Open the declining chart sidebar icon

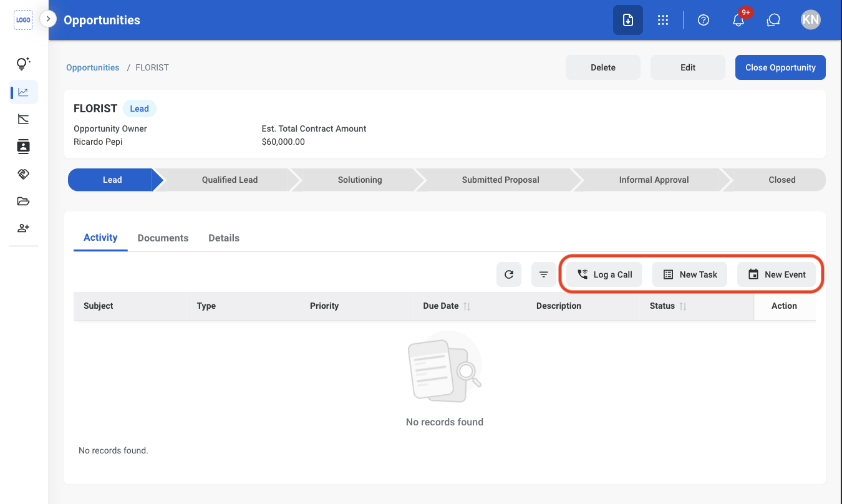pyautogui.click(x=23, y=119)
